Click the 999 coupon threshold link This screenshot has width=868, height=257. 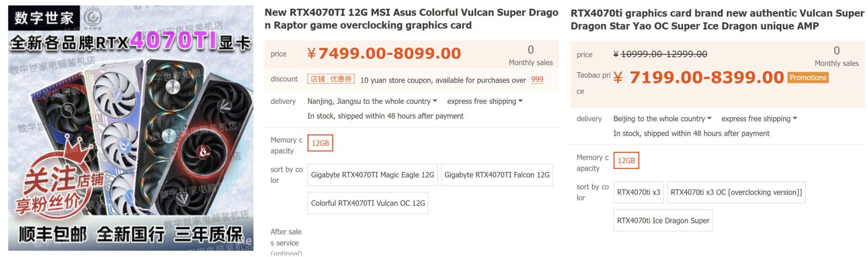pyautogui.click(x=537, y=80)
